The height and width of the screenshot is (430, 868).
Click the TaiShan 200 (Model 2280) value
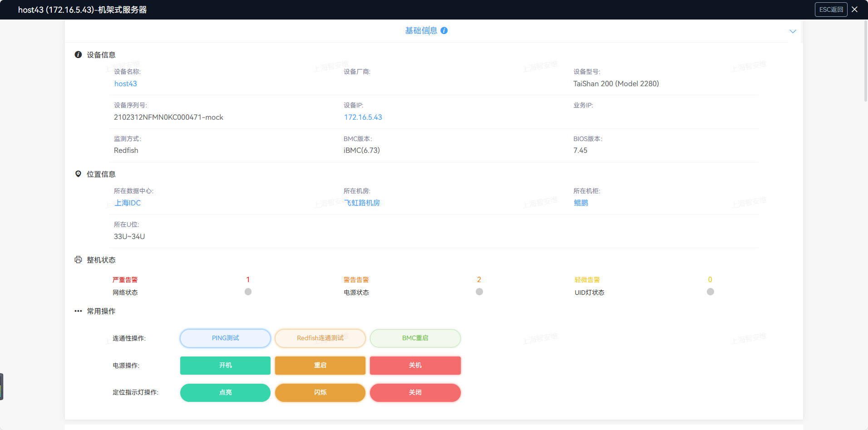coord(616,83)
